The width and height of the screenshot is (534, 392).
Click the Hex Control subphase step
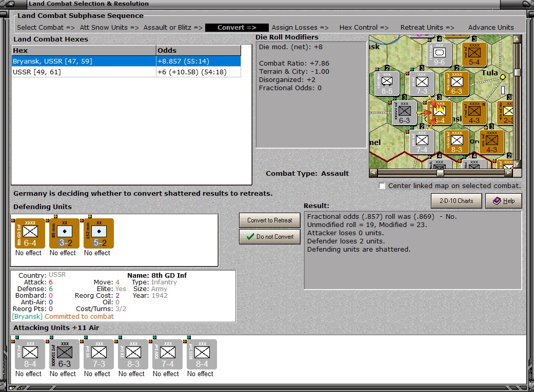[x=364, y=28]
